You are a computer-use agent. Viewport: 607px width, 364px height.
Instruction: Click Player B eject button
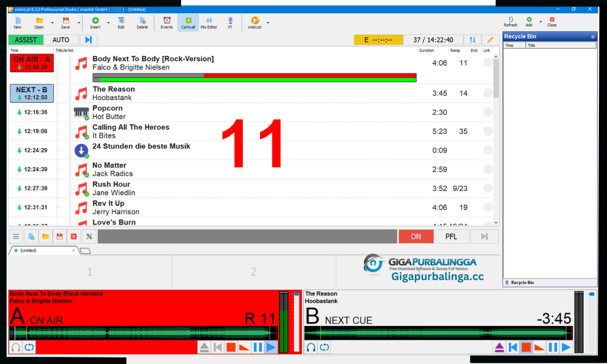pyautogui.click(x=499, y=347)
